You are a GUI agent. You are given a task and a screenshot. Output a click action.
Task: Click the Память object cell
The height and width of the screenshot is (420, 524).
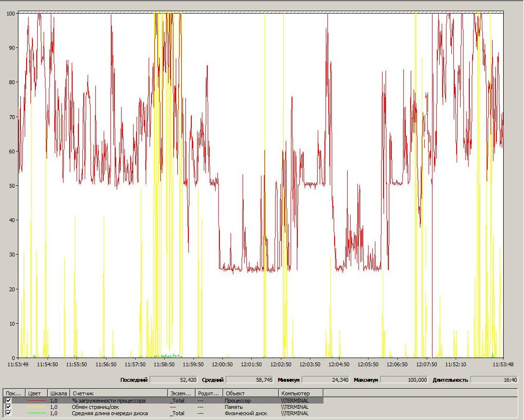coord(233,407)
